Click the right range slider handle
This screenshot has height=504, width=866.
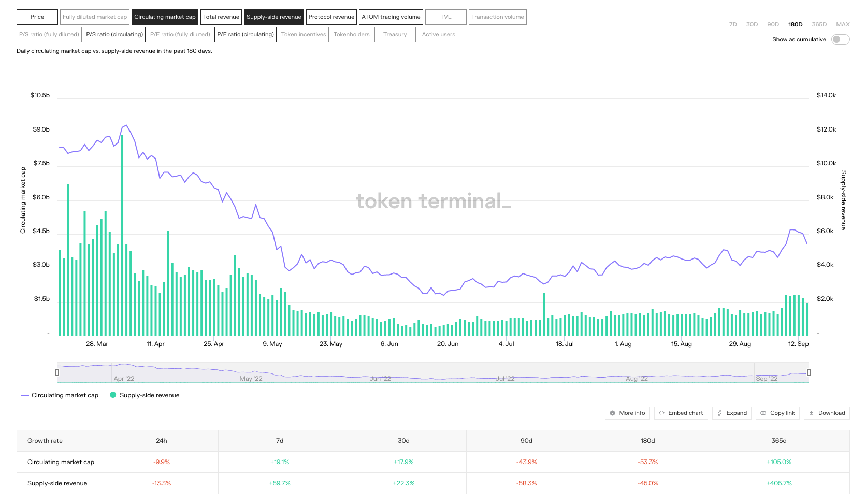point(809,372)
